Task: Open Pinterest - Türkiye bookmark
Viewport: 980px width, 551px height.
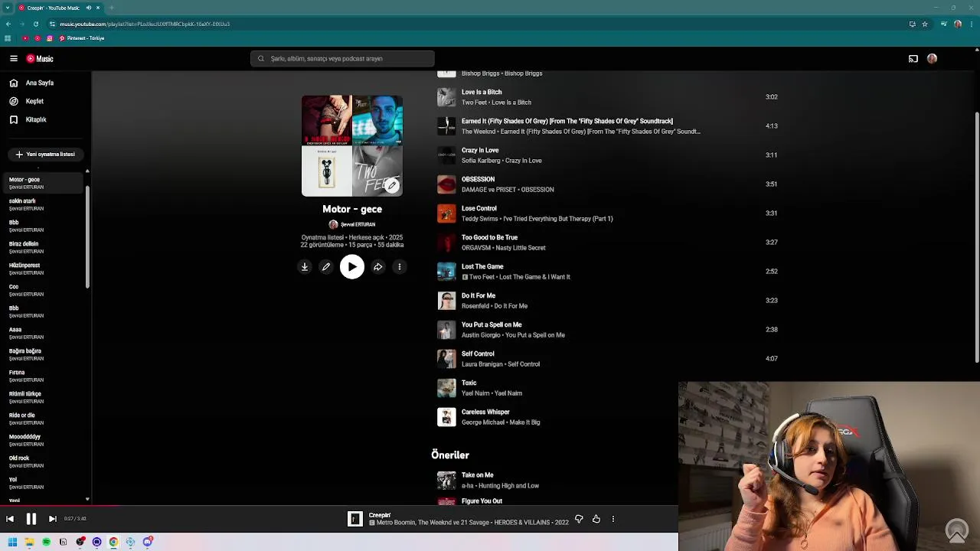Action: point(81,38)
